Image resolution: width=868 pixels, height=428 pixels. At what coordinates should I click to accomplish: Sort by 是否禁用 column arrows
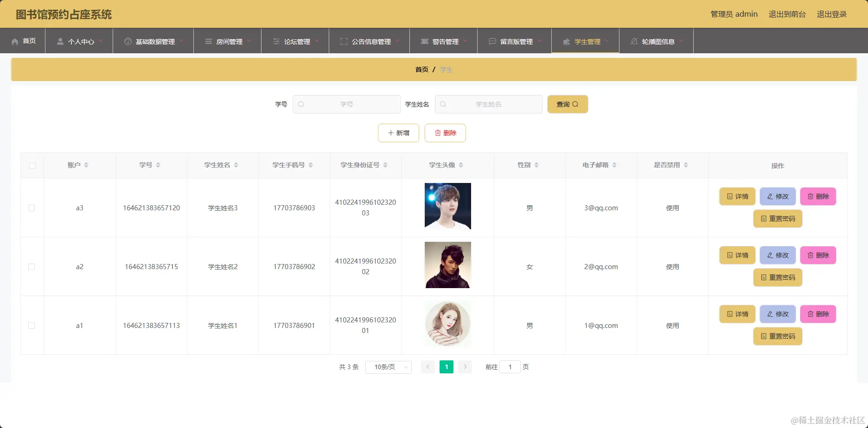pos(686,165)
